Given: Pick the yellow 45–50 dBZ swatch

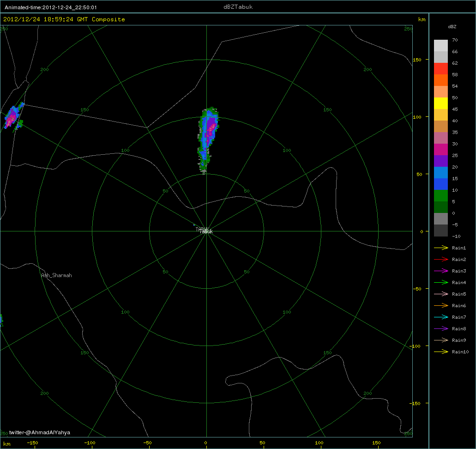Looking at the screenshot, I should point(441,103).
